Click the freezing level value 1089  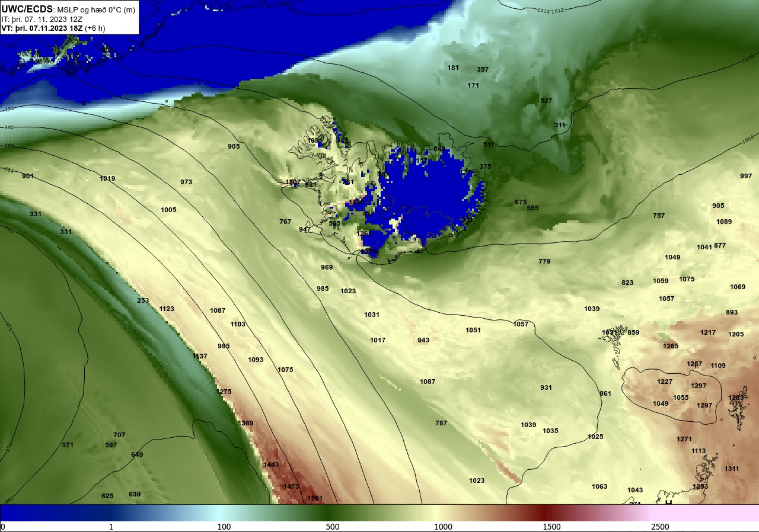pos(724,222)
